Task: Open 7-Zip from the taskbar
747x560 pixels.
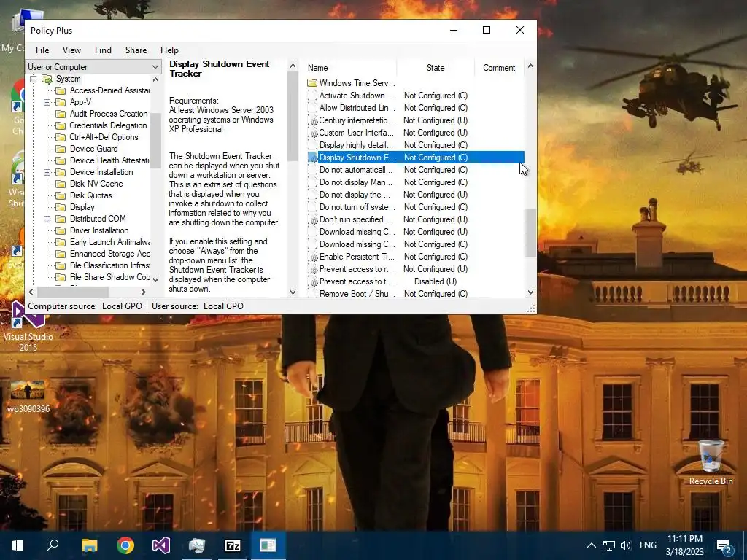Action: click(x=233, y=545)
